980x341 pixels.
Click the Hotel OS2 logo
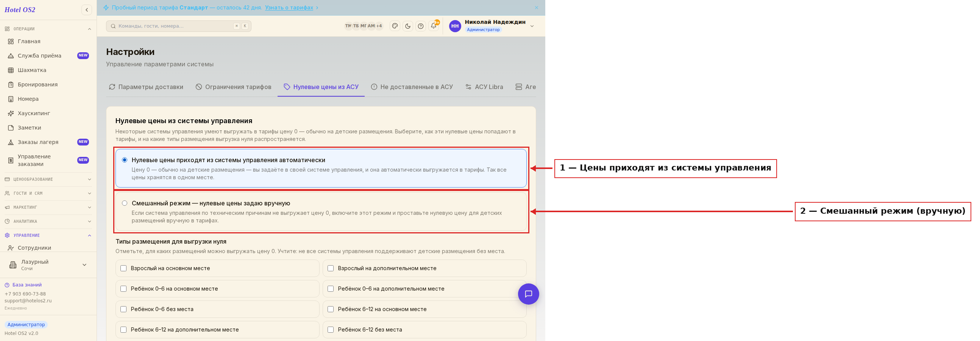point(20,10)
